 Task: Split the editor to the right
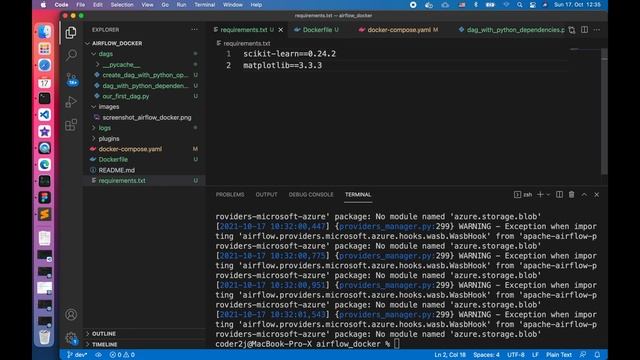(584, 30)
